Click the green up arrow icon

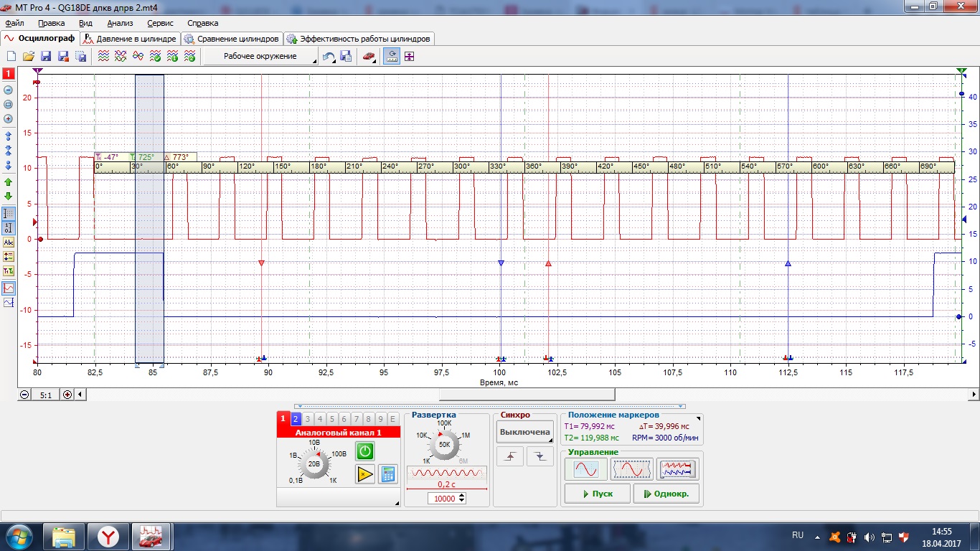[x=9, y=182]
